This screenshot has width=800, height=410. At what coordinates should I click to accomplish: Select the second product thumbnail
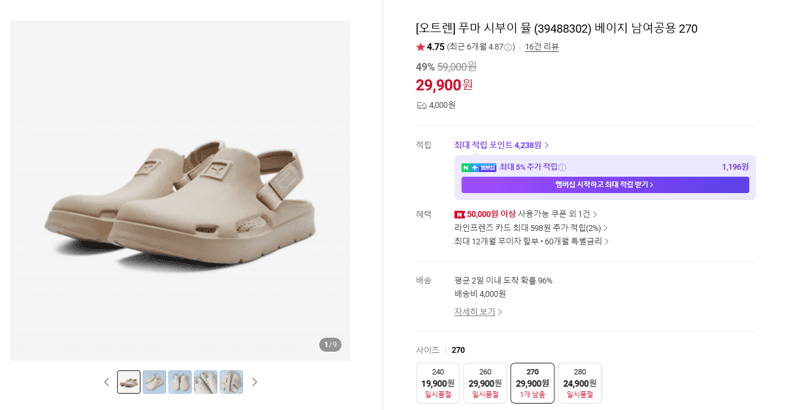point(155,382)
